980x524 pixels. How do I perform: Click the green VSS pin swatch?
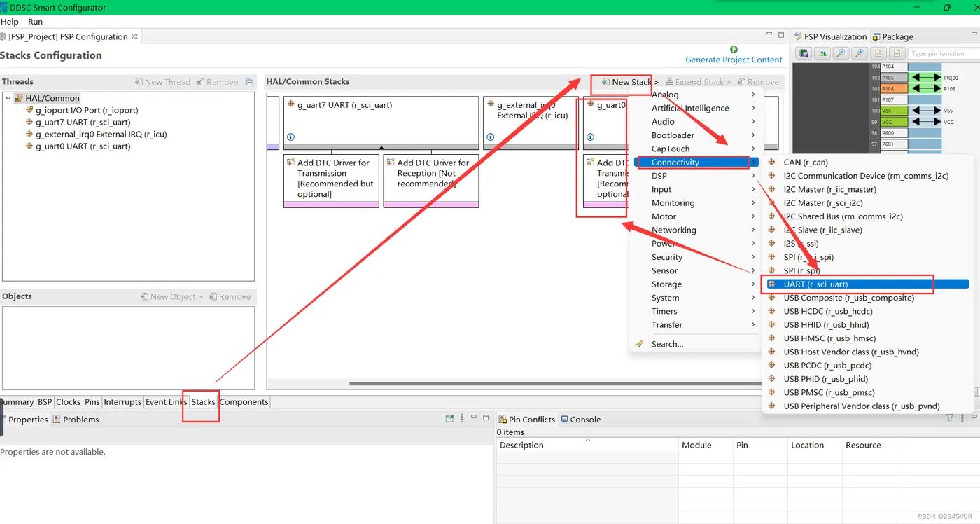point(893,111)
